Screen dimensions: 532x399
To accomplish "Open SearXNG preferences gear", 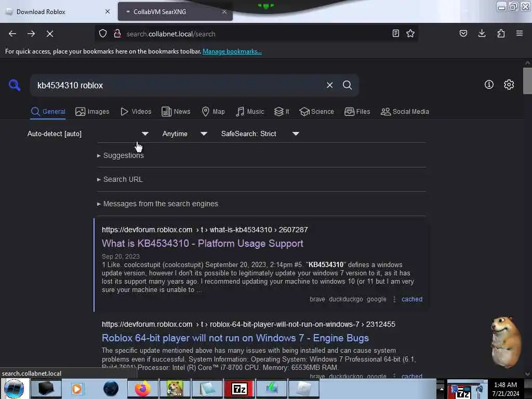I will tap(509, 85).
